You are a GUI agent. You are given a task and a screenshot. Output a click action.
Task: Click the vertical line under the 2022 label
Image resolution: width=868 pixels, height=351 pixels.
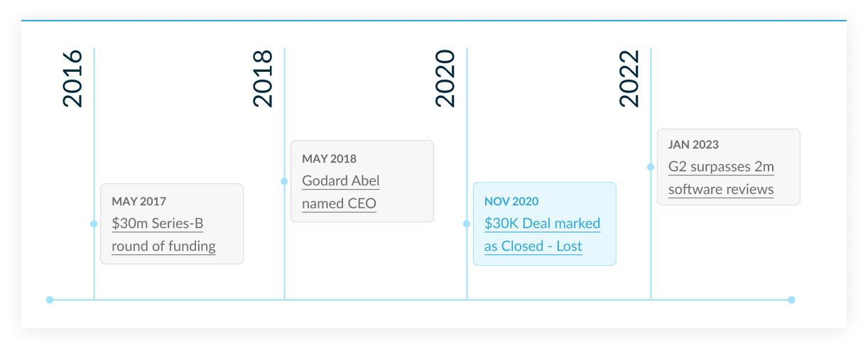[651, 242]
